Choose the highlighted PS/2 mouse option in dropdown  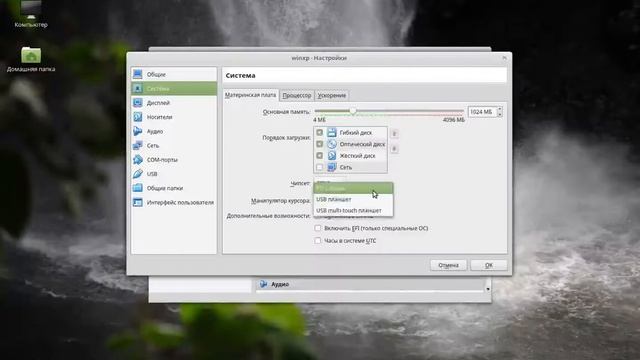coord(353,188)
